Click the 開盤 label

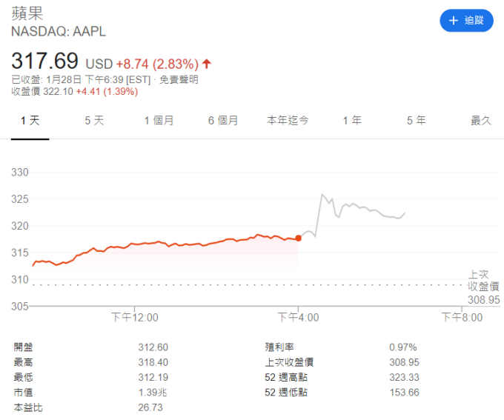click(x=23, y=347)
